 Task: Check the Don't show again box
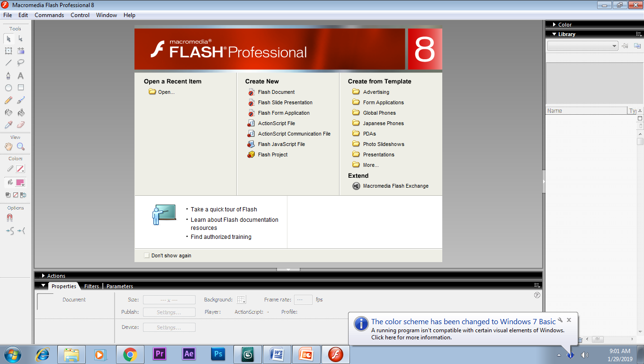[147, 255]
